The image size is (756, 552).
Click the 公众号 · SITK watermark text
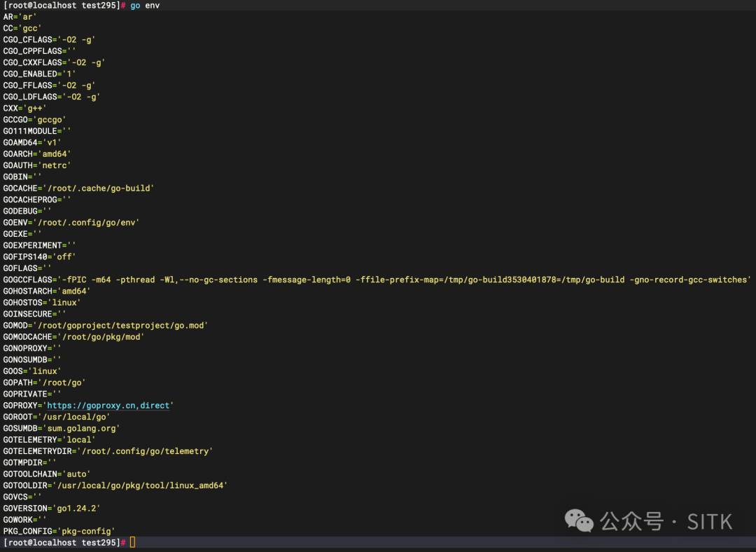click(x=666, y=521)
